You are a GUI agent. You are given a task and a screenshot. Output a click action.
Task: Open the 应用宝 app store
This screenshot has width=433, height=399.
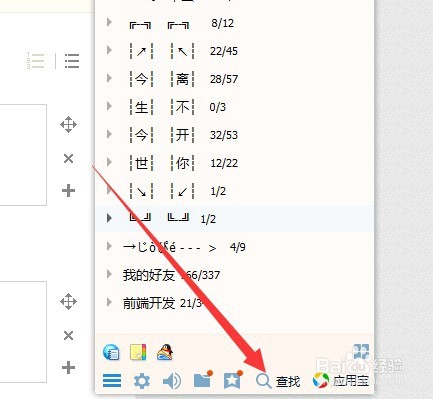(341, 380)
